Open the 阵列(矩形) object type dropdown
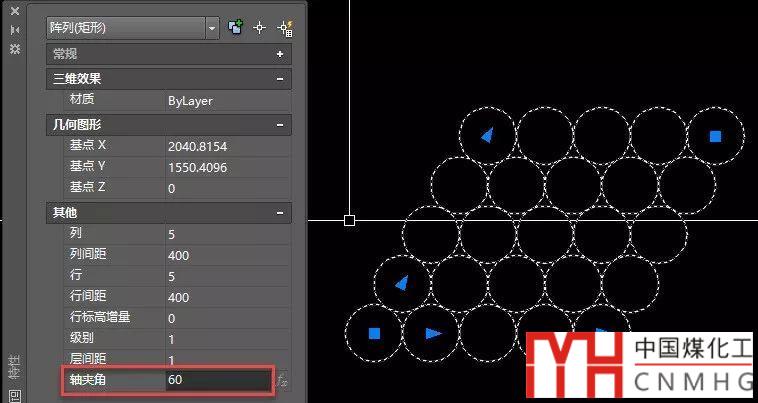Viewport: 758px width, 403px height. pos(212,28)
